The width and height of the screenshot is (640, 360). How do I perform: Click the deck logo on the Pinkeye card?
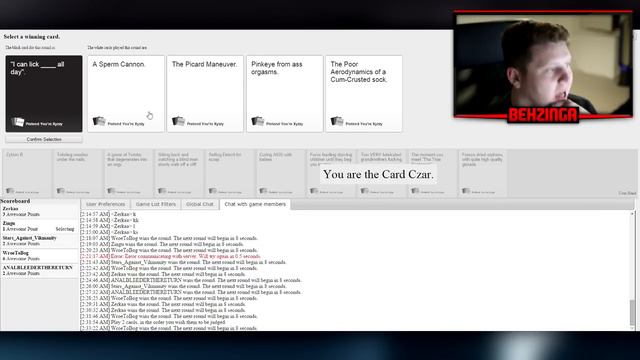tap(258, 121)
